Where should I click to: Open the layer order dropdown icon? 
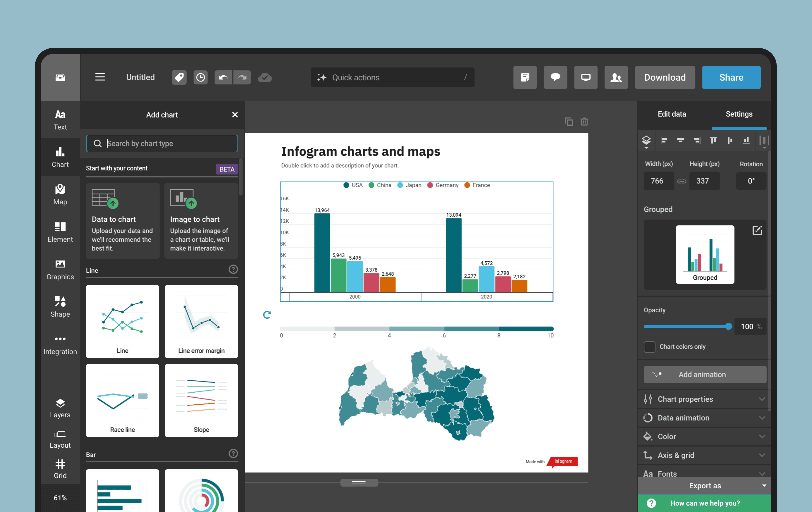[646, 141]
